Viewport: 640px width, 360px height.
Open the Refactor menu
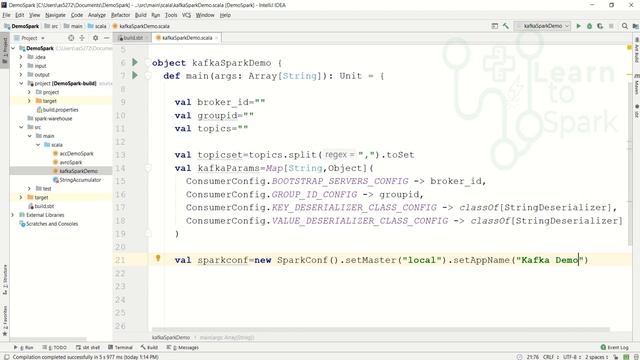pyautogui.click(x=120, y=15)
